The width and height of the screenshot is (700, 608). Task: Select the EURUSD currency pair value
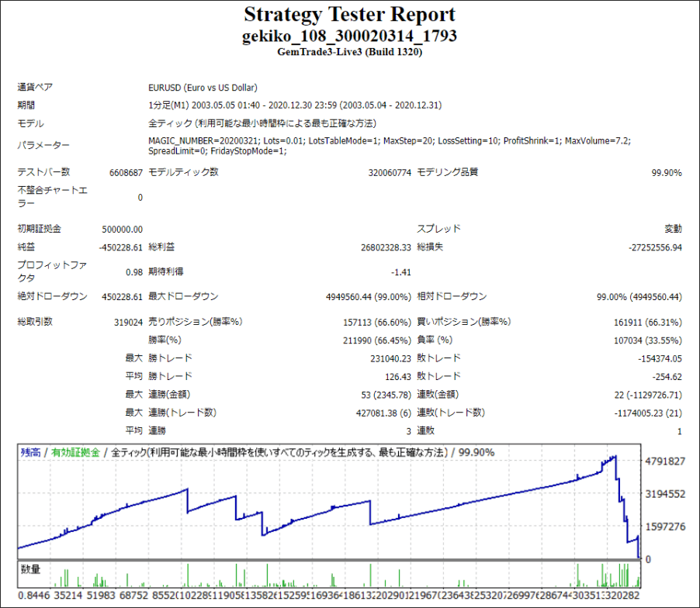point(203,88)
